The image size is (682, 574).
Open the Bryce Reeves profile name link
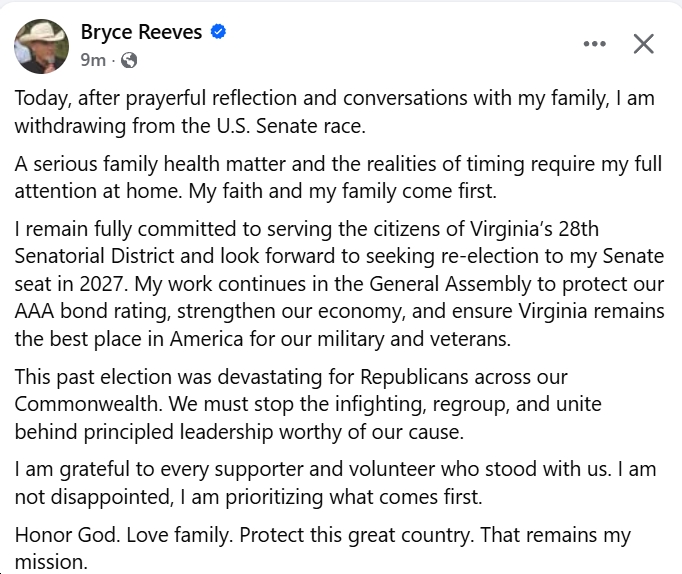[x=141, y=33]
